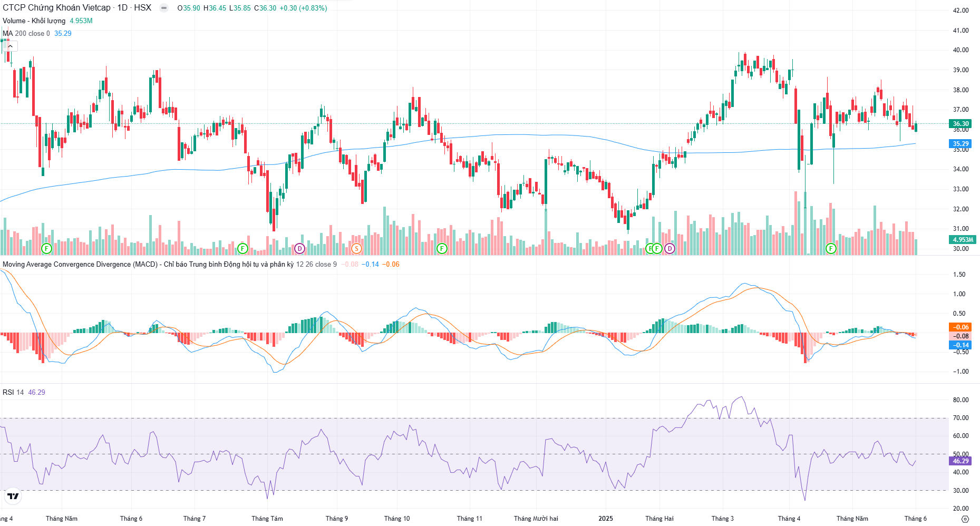Open purple D marker between Tháng Tám and Tháng 9

tap(299, 248)
